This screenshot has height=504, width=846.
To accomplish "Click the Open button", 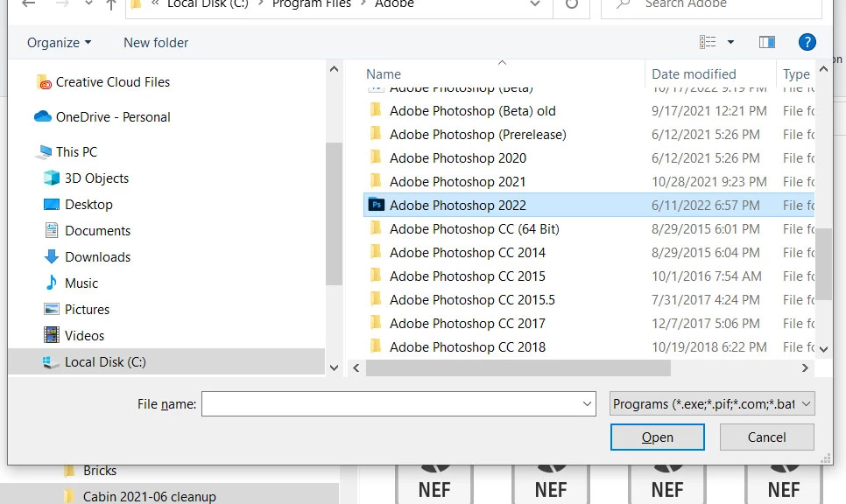I will (x=657, y=437).
